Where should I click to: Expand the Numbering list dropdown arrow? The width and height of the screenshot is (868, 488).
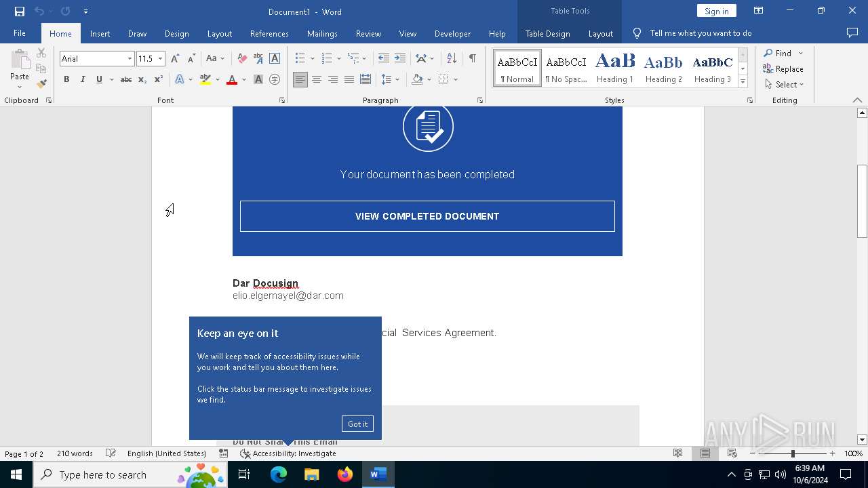pyautogui.click(x=339, y=59)
